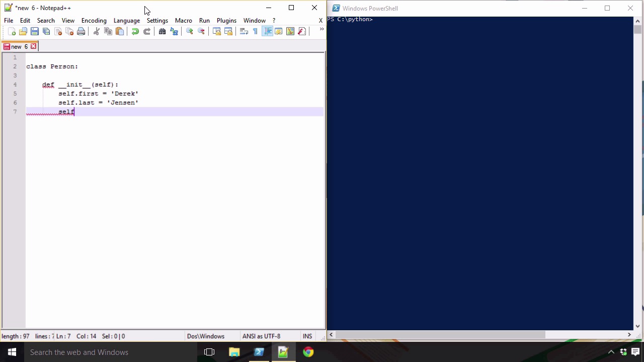This screenshot has width=644, height=362.
Task: Open the Search menu
Action: 46,21
